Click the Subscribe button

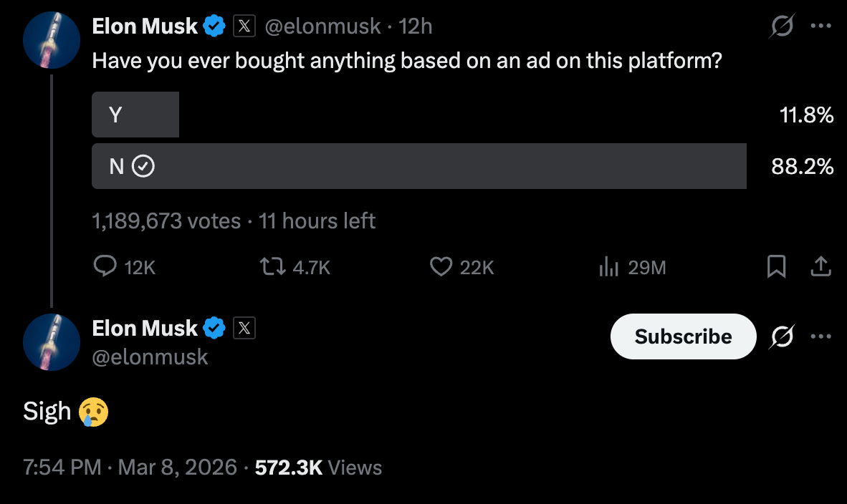pos(683,336)
